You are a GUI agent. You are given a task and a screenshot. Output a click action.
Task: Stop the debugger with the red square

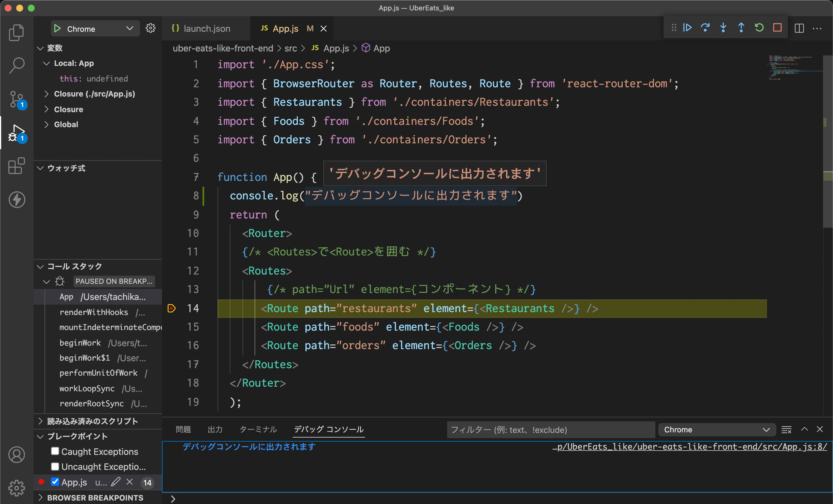(x=777, y=28)
